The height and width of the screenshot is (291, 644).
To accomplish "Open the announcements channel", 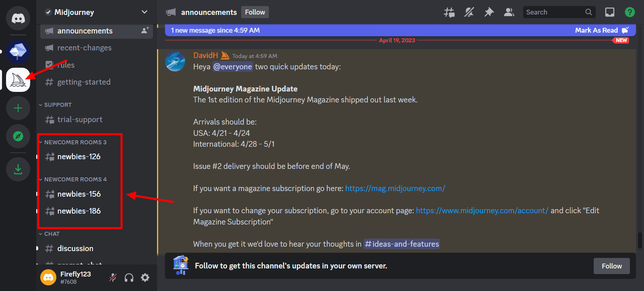I will click(97, 31).
